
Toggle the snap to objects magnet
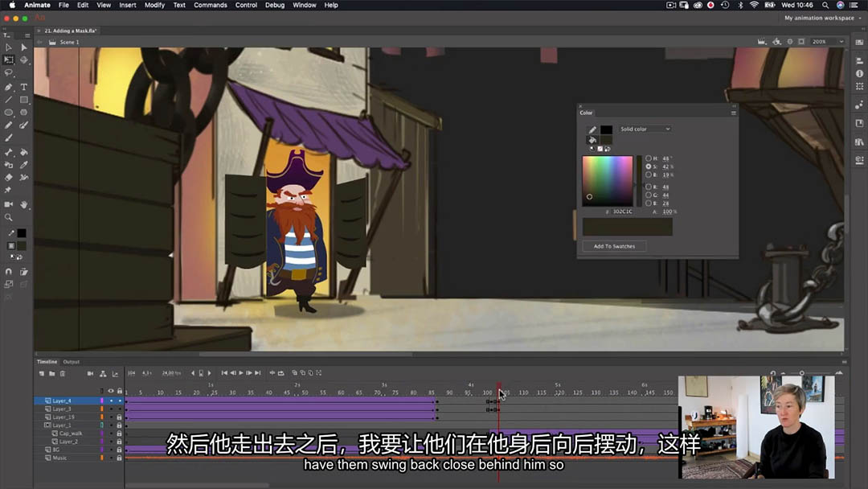8,272
